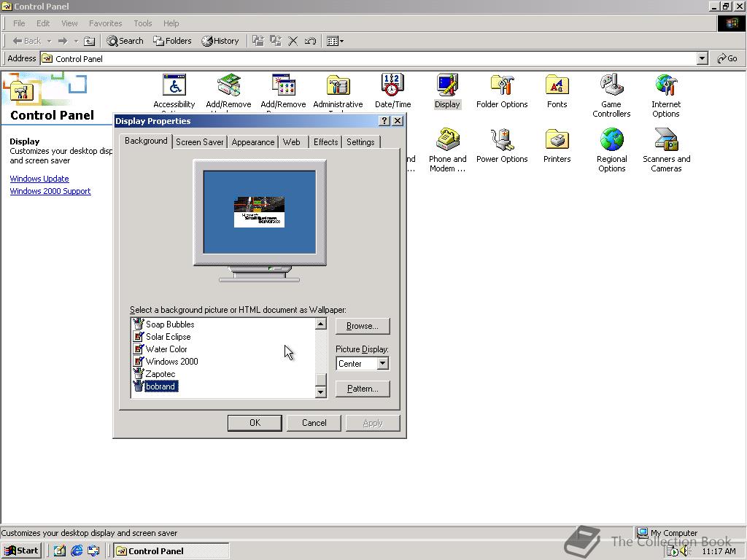Click the Go button beside Address
The height and width of the screenshot is (560, 747).
[728, 58]
